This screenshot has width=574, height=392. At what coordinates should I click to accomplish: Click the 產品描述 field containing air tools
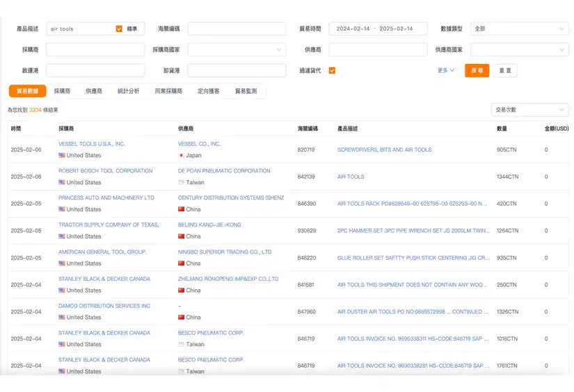95,28
